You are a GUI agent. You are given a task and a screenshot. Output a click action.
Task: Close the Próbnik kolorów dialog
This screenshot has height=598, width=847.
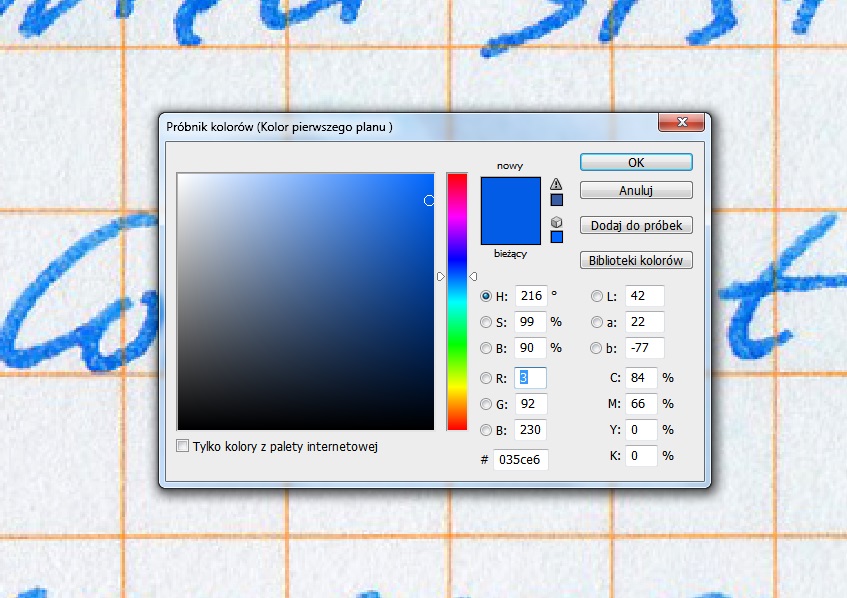(683, 123)
